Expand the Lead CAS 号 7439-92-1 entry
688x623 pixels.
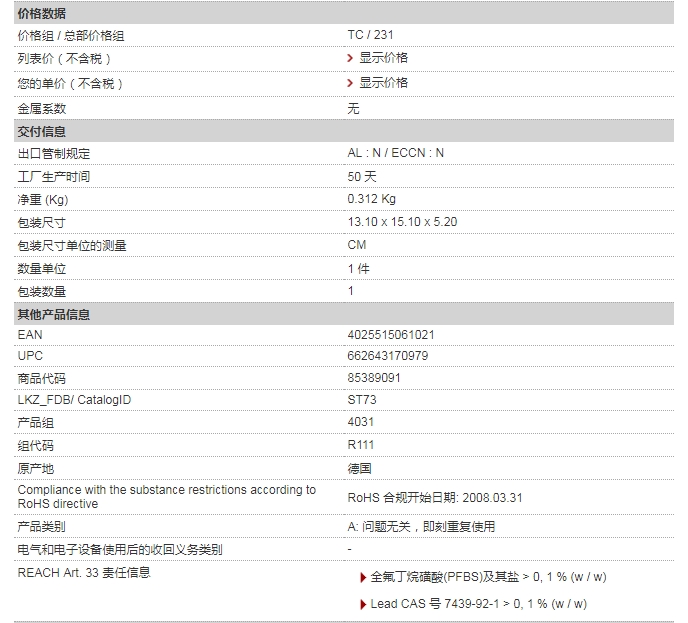(478, 605)
